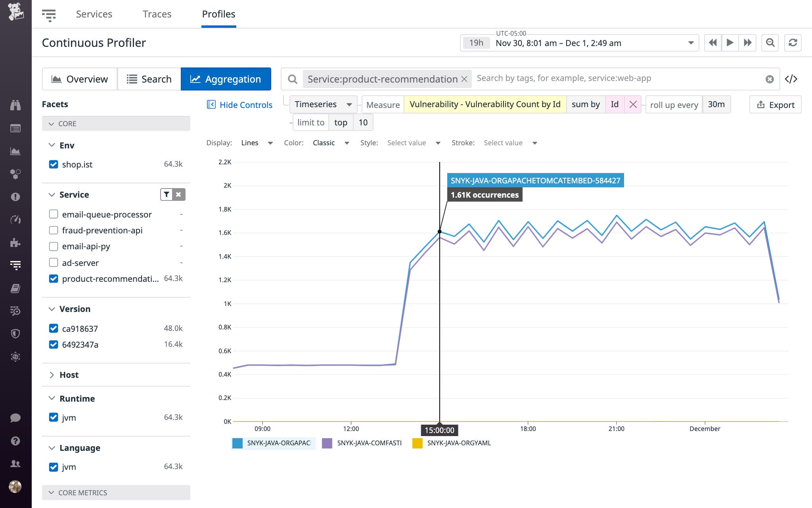Image resolution: width=812 pixels, height=508 pixels.
Task: Switch to the Search view
Action: click(x=149, y=79)
